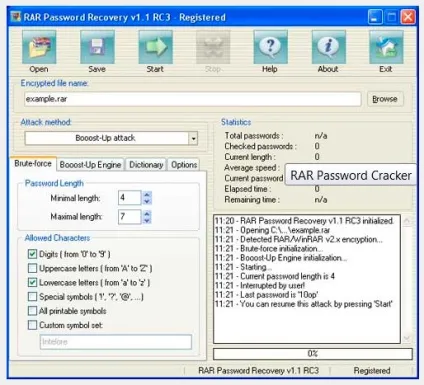Switch to the Brute-force tab
424x385 pixels.
[x=33, y=164]
